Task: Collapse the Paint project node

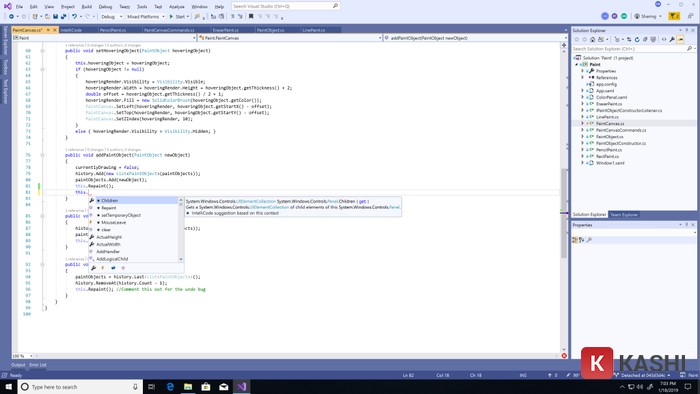Action: pyautogui.click(x=577, y=64)
